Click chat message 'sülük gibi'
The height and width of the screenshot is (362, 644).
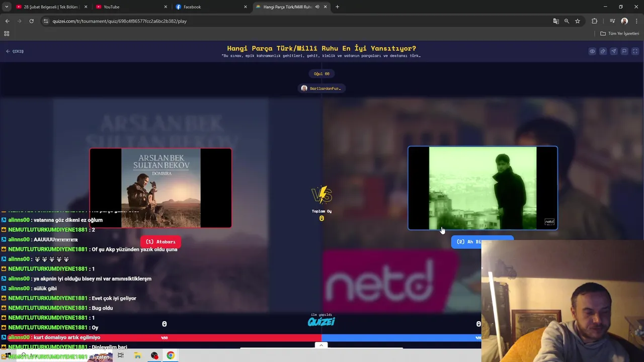coord(45,289)
